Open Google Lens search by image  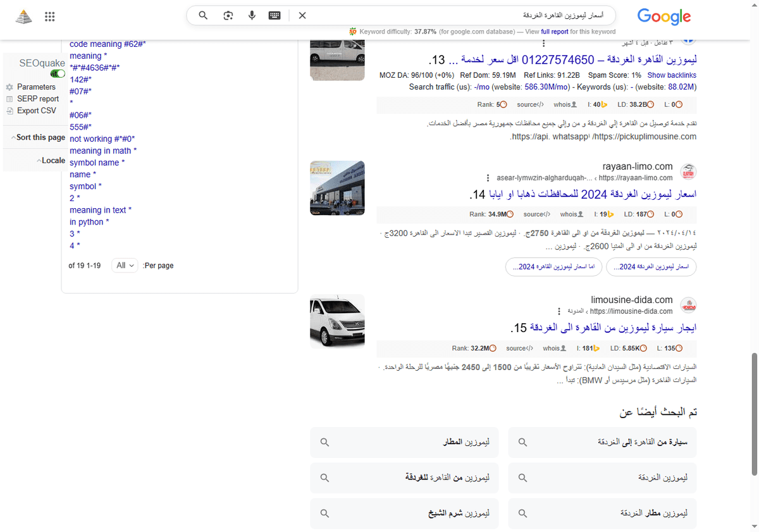(228, 15)
